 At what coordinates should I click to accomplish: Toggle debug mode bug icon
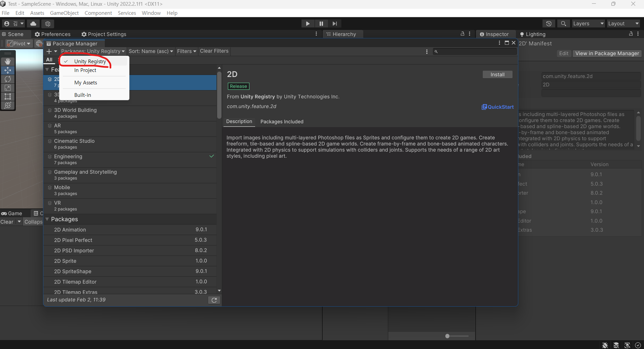coord(605,345)
